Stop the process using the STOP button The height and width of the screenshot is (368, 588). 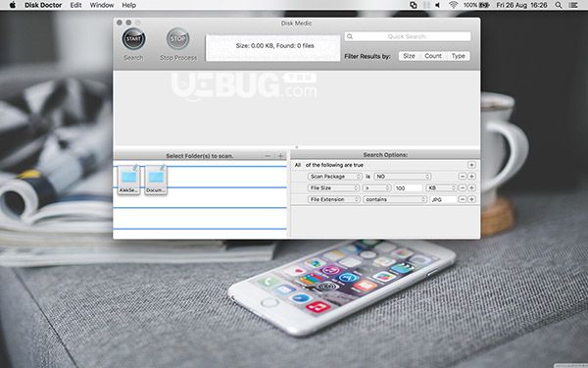pos(177,38)
